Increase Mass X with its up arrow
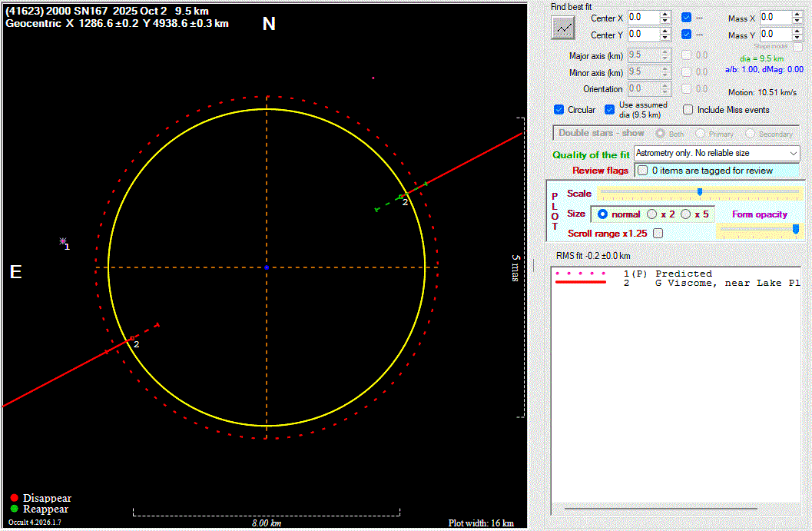Image resolution: width=812 pixels, height=531 pixels. point(798,14)
